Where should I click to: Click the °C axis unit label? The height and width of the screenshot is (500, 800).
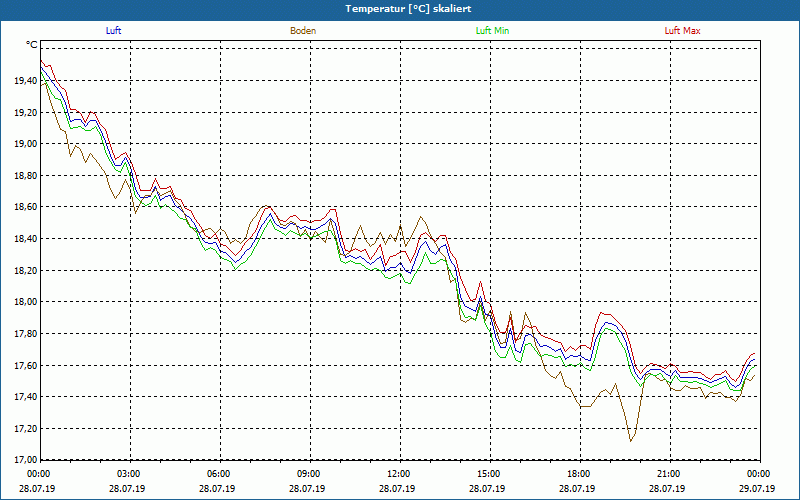(32, 45)
